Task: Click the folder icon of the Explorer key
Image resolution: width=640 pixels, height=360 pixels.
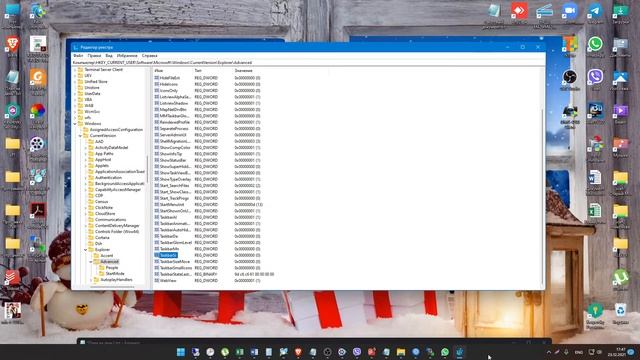Action: pos(91,249)
